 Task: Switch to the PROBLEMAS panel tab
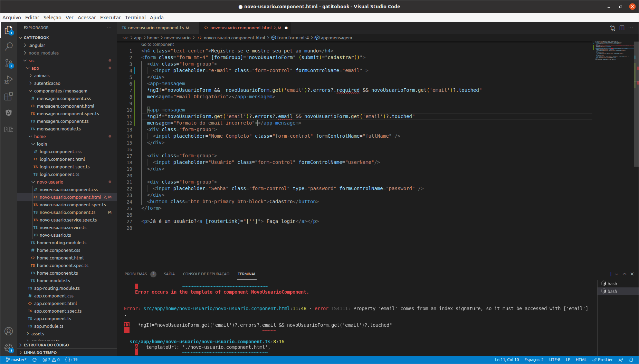(140, 274)
